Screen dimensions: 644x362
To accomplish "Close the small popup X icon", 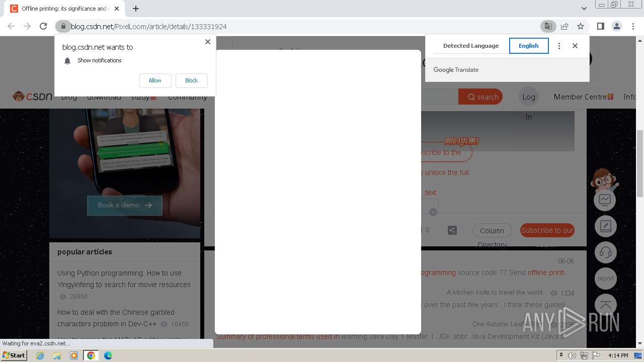I will click(433, 212).
